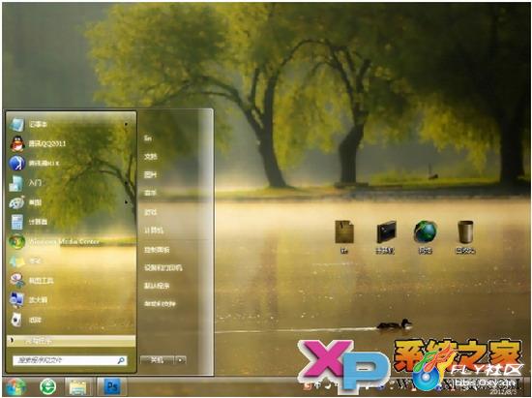Image resolution: width=532 pixels, height=398 pixels.
Task: Click the Shut down (关机) button
Action: (x=158, y=360)
